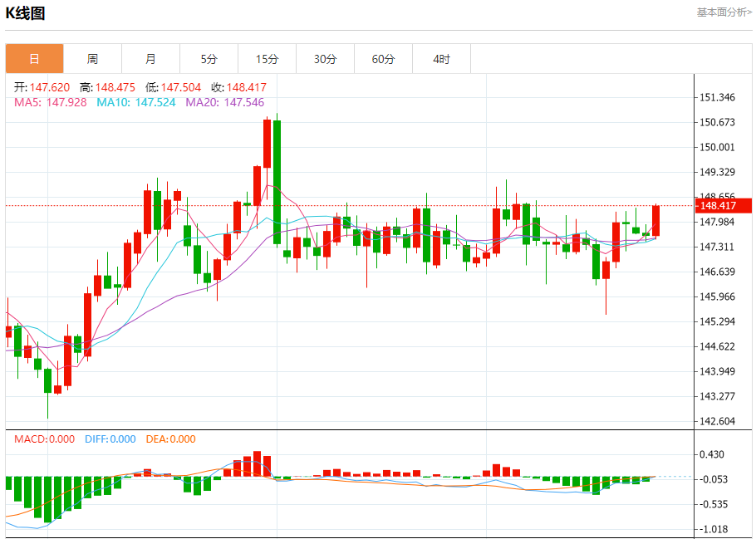Click the 149.329 price axis label
This screenshot has height=539, width=756.
point(718,172)
